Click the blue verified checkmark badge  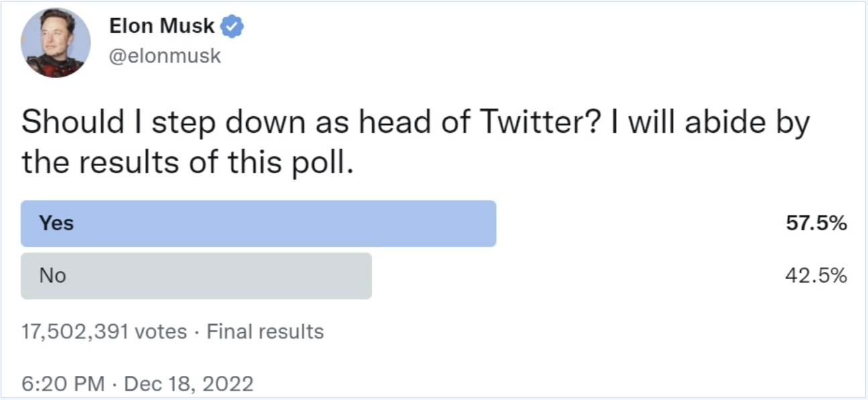233,28
